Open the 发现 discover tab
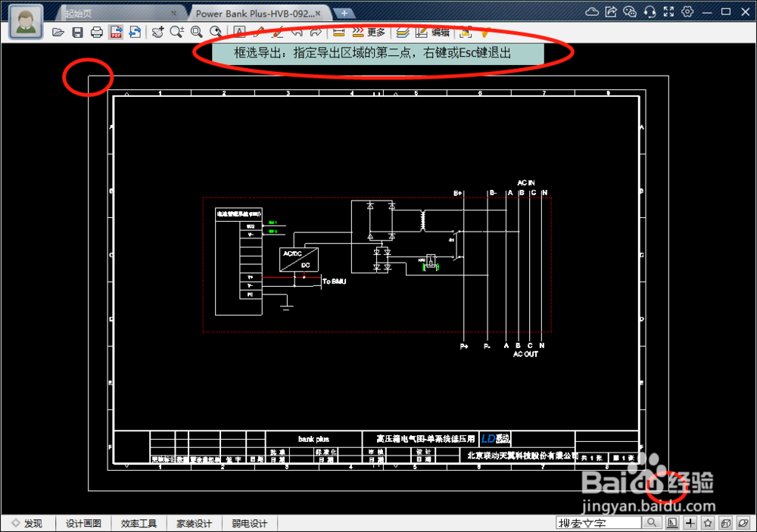The height and width of the screenshot is (532, 757). 28,524
